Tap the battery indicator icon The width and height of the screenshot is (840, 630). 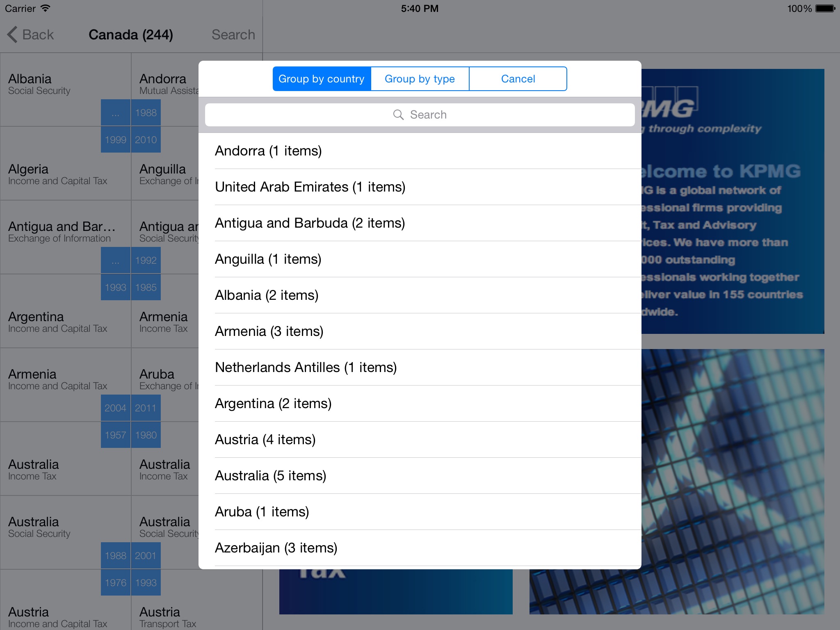tap(825, 8)
